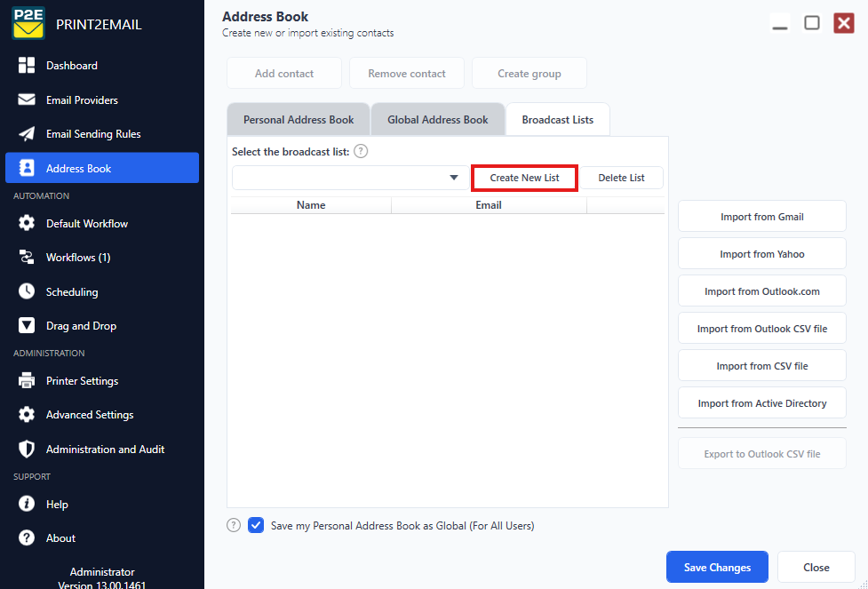Click the Advanced Settings gear icon
The width and height of the screenshot is (868, 589).
[27, 415]
